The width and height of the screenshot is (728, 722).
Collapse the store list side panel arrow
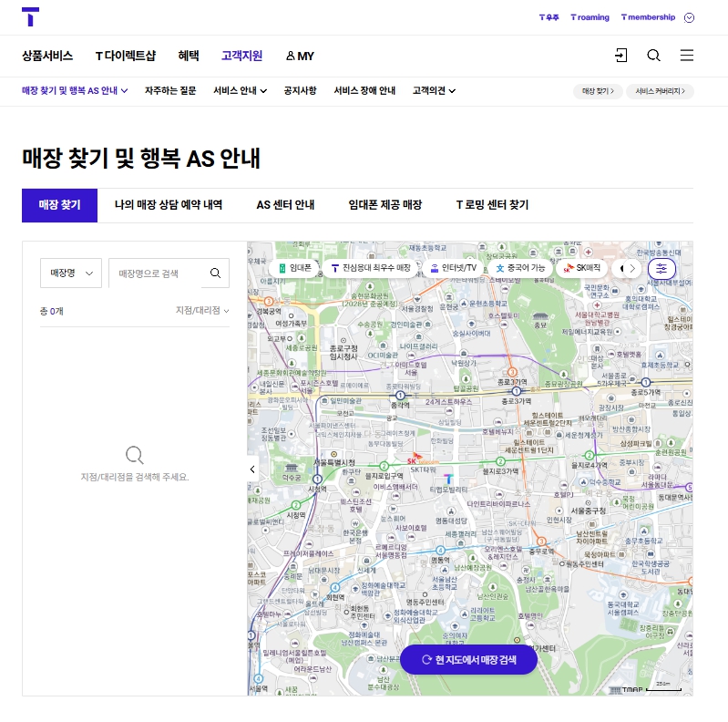click(x=252, y=469)
